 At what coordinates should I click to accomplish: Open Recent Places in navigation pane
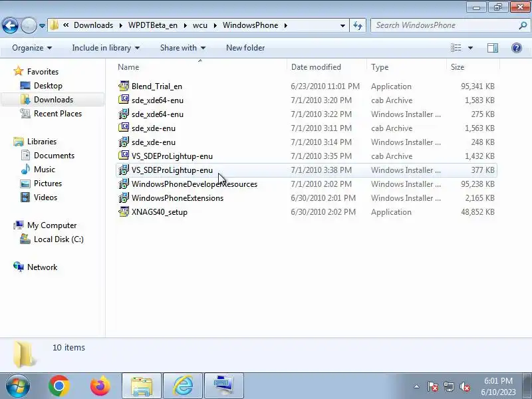58,113
